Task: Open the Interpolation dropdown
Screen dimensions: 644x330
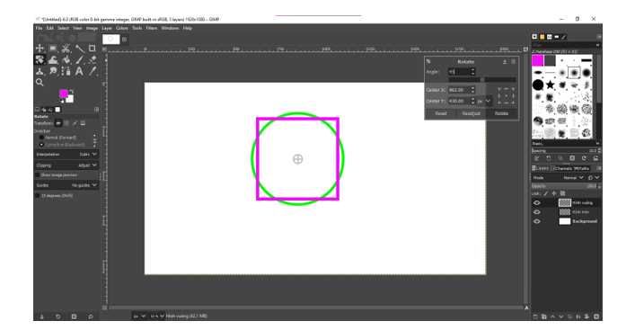Action: point(66,154)
